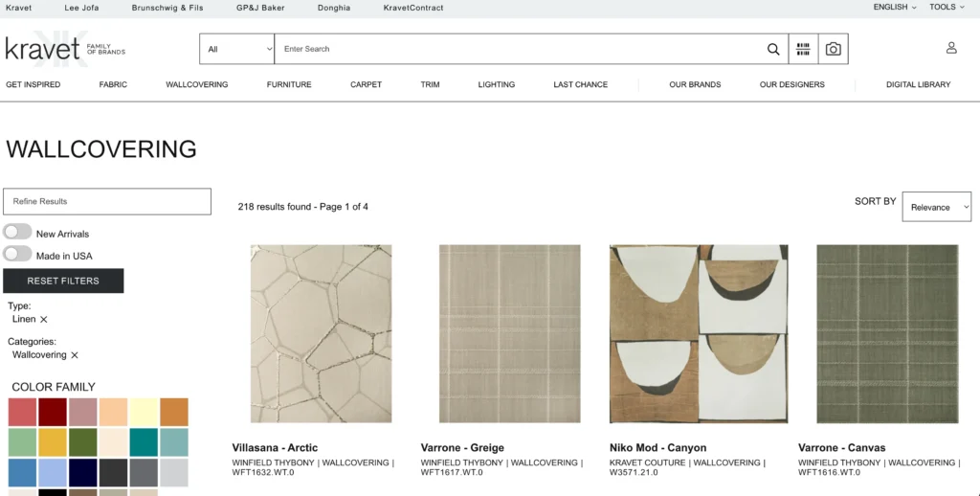The image size is (980, 496).
Task: Open the barcode scanner icon
Action: click(803, 49)
